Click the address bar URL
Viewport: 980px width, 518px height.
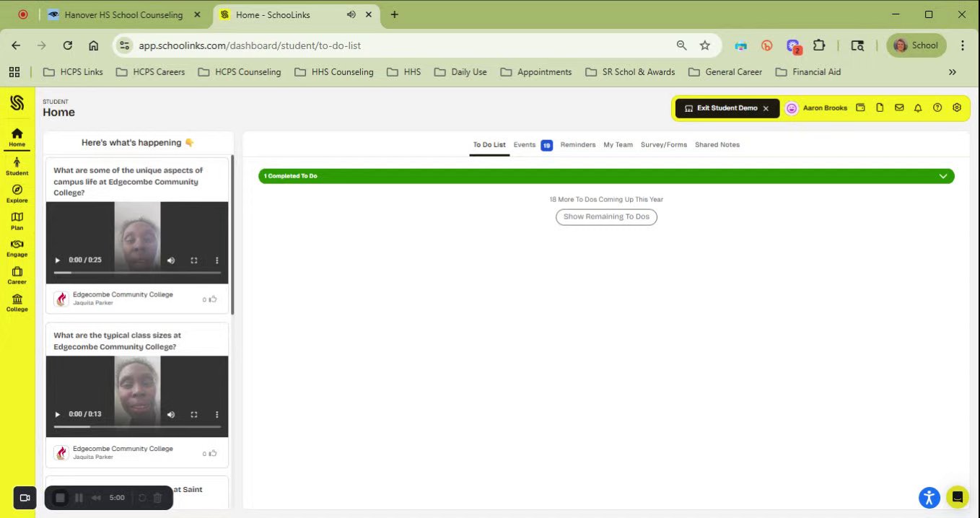(x=250, y=45)
